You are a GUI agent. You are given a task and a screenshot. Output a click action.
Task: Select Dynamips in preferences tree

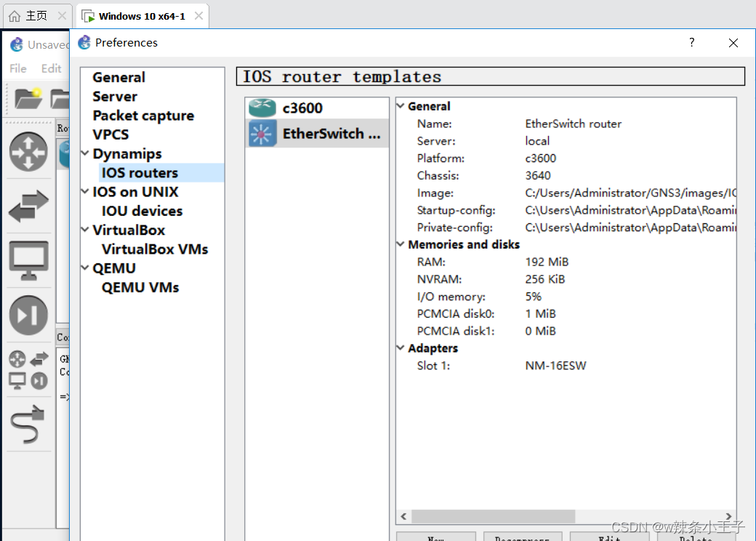127,154
